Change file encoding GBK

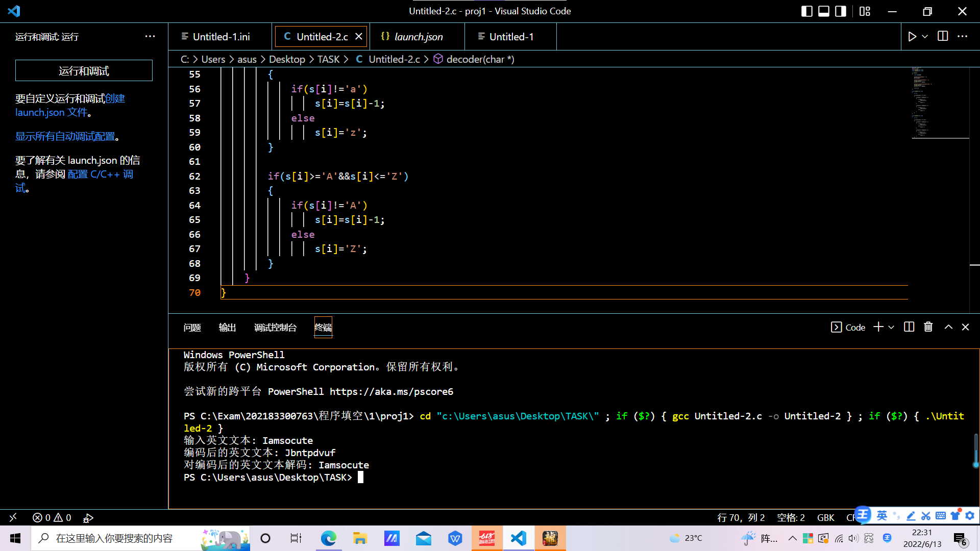point(825,517)
